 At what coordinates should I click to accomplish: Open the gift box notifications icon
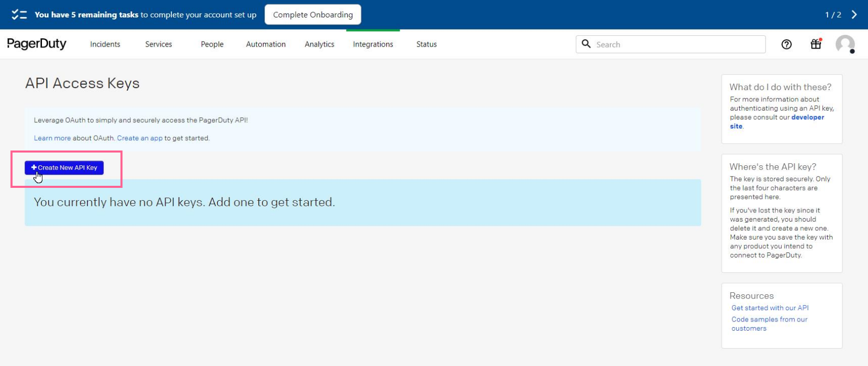(816, 44)
